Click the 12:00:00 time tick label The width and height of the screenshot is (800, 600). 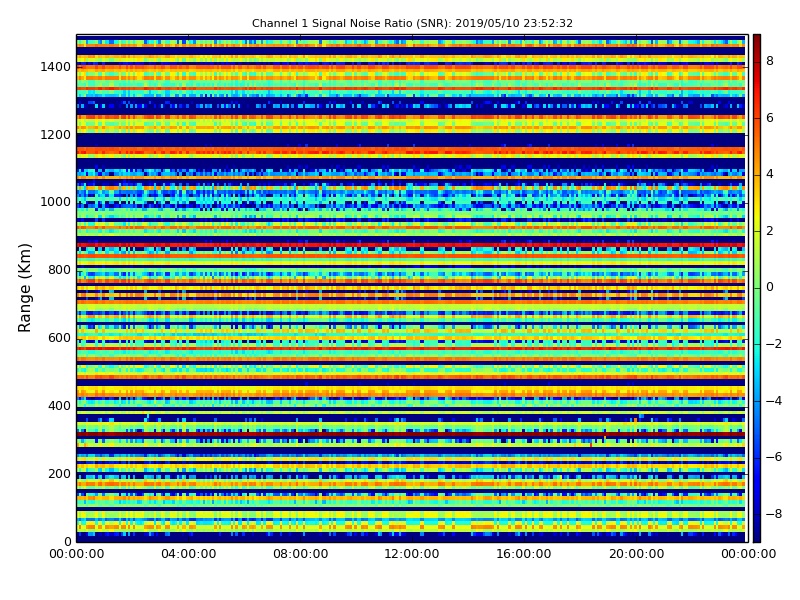(412, 554)
